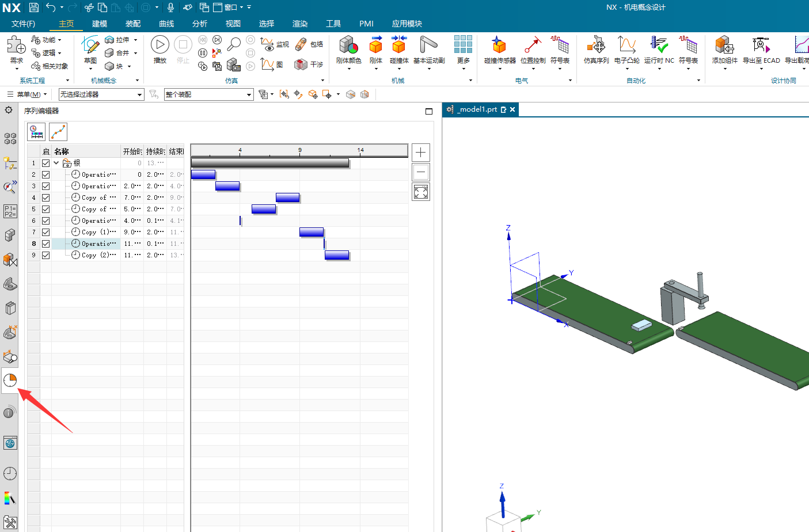Toggle the checkbox in sequence row 2
The height and width of the screenshot is (532, 809).
click(x=45, y=174)
